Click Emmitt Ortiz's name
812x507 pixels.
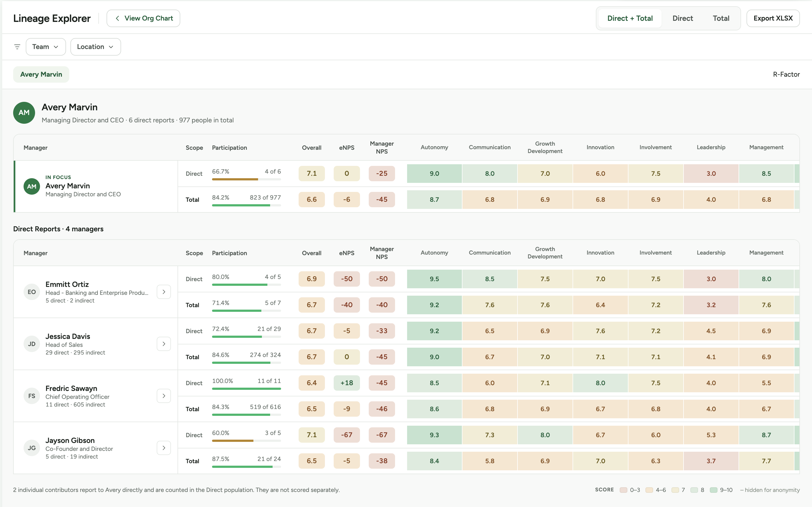point(67,284)
